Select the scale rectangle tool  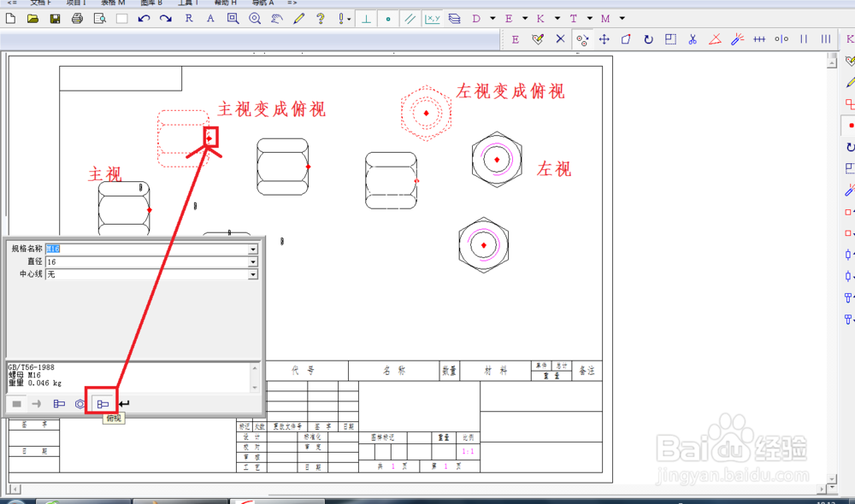tap(670, 39)
